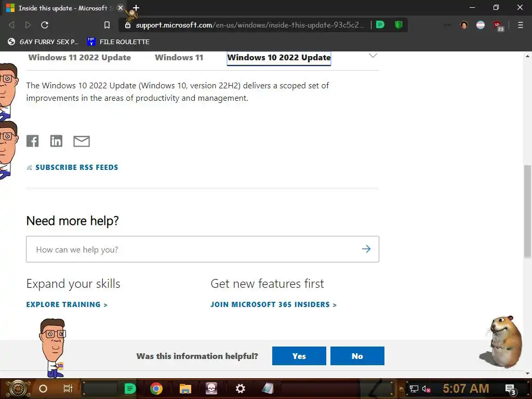
Task: Bookmark this page with the bookmark icon
Action: [107, 25]
